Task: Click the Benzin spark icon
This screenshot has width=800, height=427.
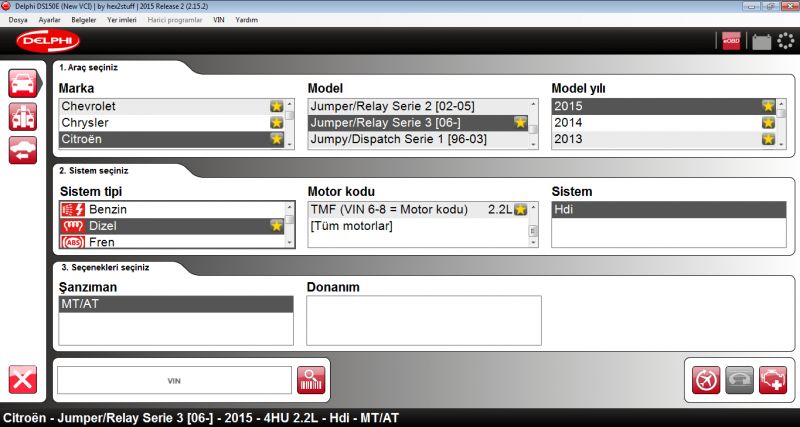Action: (x=72, y=209)
